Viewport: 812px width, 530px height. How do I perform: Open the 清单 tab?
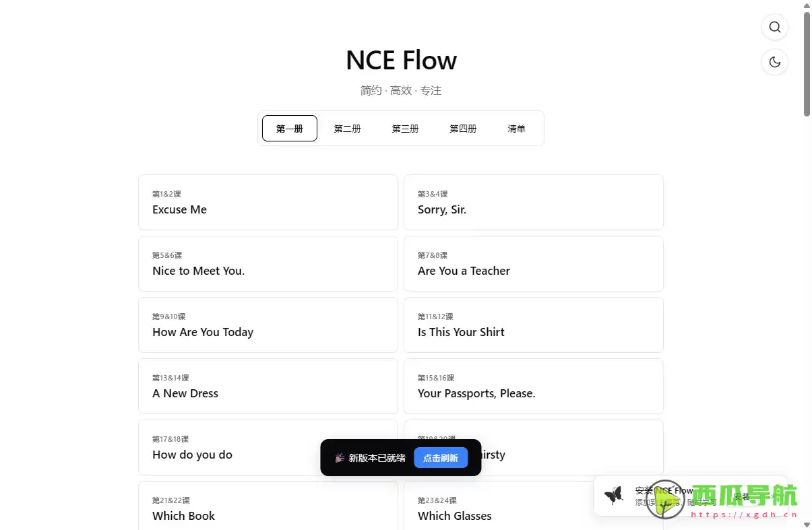516,128
